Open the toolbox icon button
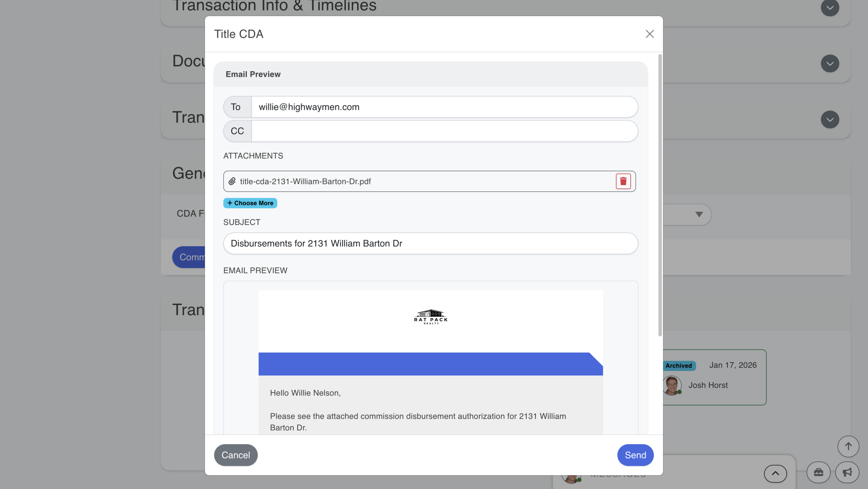Screen dimensions: 868x489 coord(818,472)
